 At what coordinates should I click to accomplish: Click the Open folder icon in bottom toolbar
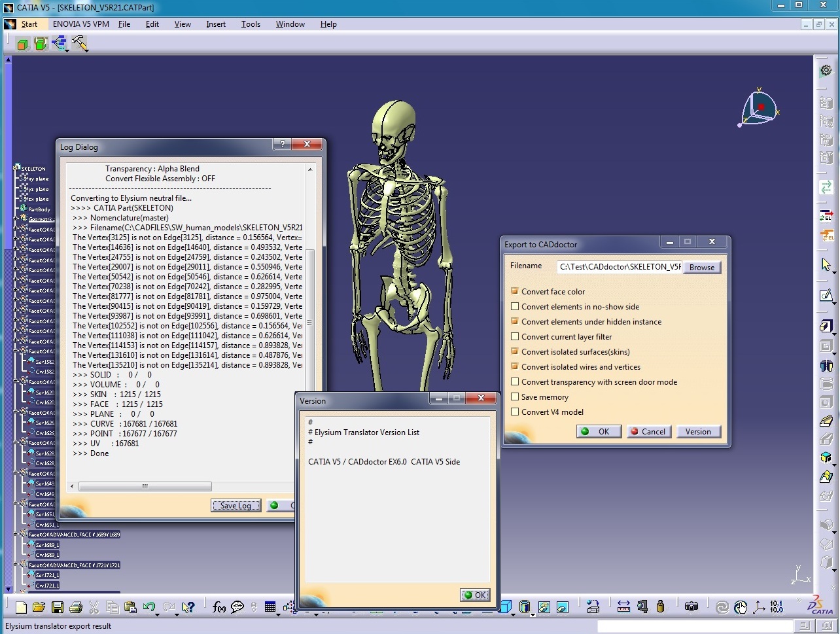tap(39, 607)
